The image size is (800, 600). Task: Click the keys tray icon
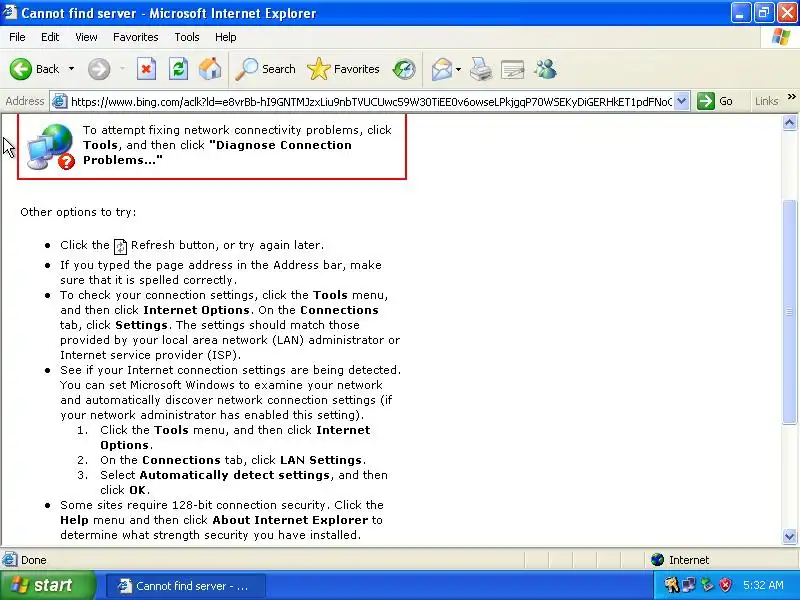671,585
